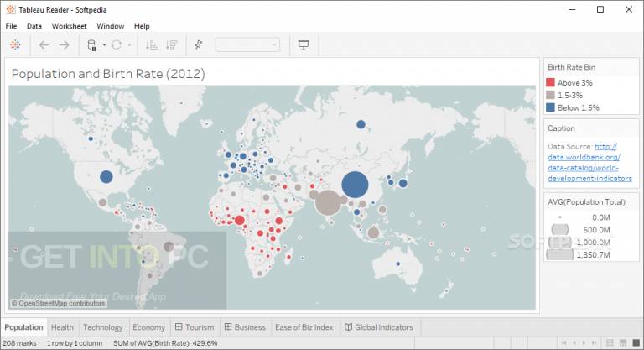Open the File menu
The width and height of the screenshot is (644, 350).
[x=11, y=26]
